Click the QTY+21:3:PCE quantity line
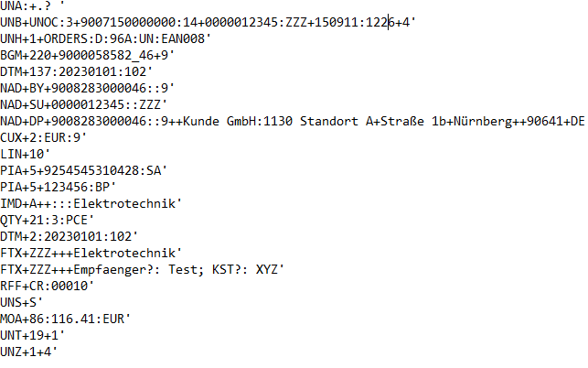588x368 pixels. pyautogui.click(x=47, y=220)
